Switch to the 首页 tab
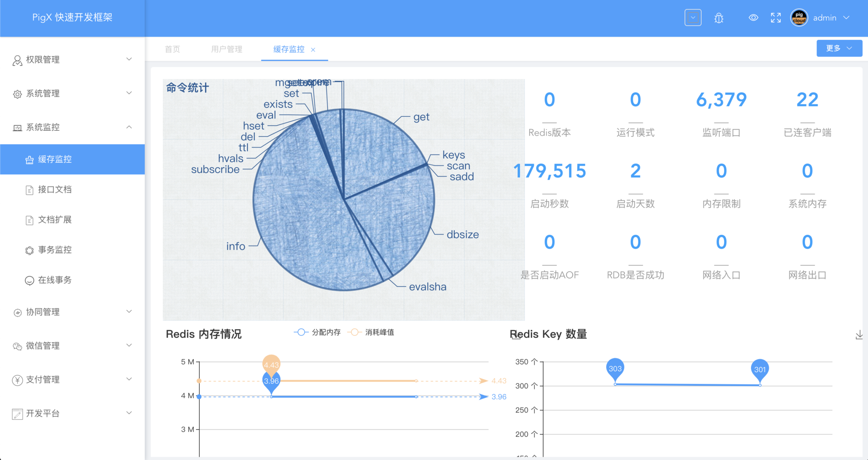 [172, 49]
